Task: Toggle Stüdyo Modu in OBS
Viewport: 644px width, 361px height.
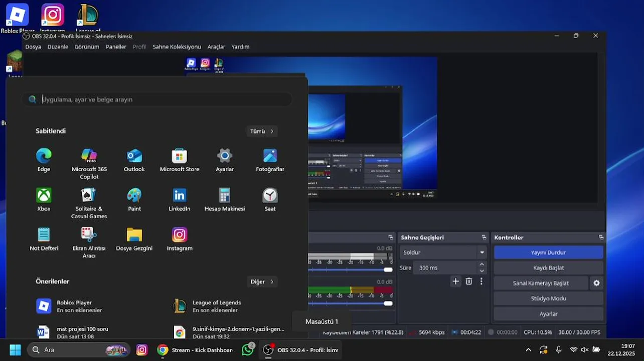Action: pos(548,298)
